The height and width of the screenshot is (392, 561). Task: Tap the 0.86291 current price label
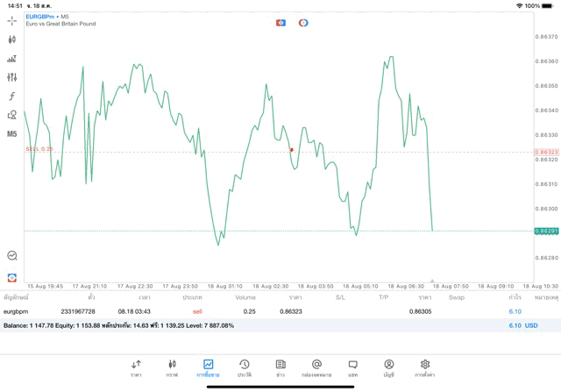point(546,232)
